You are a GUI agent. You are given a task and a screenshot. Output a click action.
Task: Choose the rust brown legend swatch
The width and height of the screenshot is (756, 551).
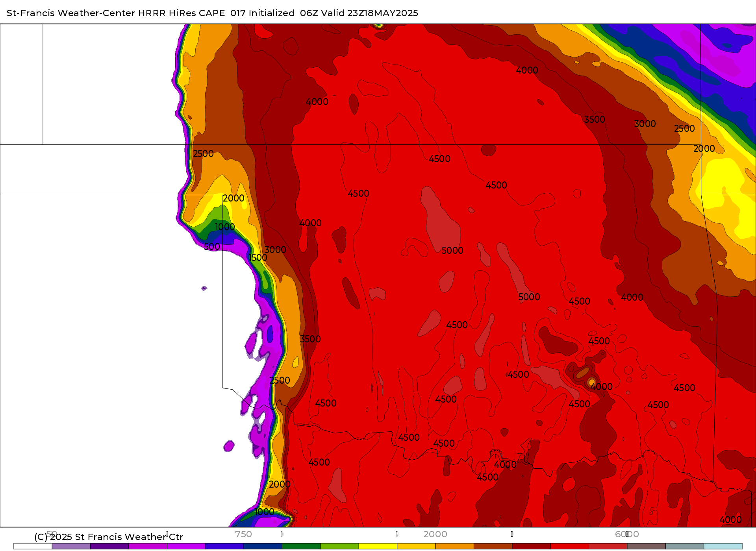coord(493,546)
